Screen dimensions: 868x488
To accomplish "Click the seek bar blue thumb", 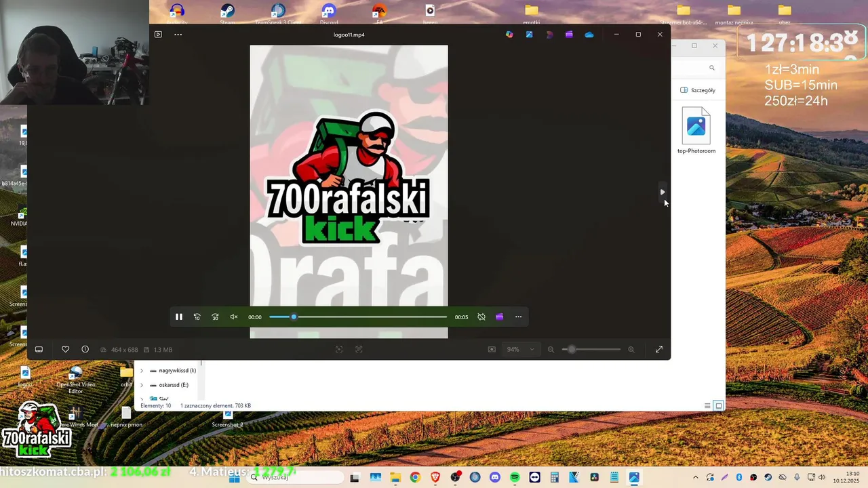I will (x=294, y=317).
